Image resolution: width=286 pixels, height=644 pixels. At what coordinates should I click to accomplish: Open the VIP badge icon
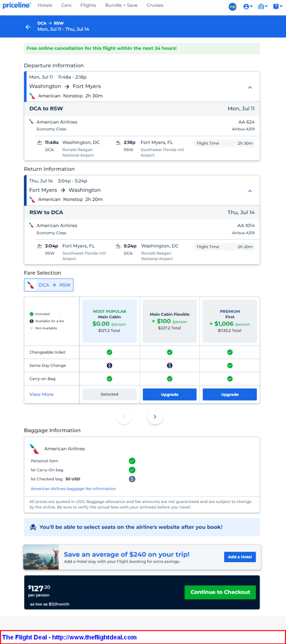[x=232, y=6]
